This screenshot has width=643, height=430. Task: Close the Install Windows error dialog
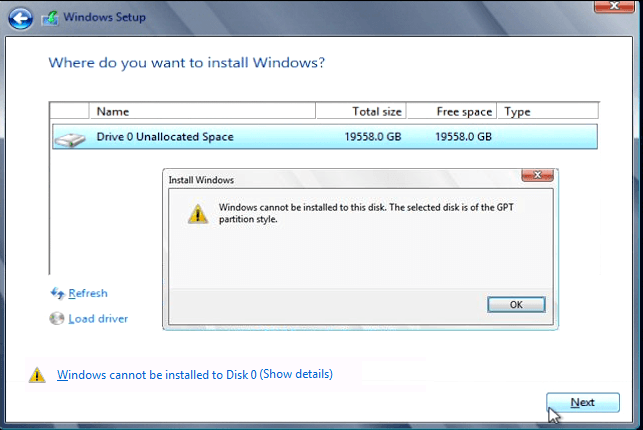point(539,178)
